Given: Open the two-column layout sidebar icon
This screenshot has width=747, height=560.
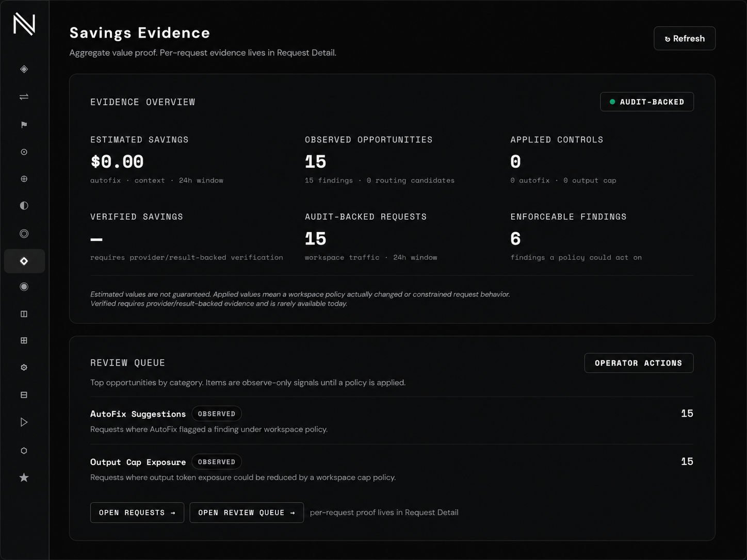Looking at the screenshot, I should (x=24, y=314).
